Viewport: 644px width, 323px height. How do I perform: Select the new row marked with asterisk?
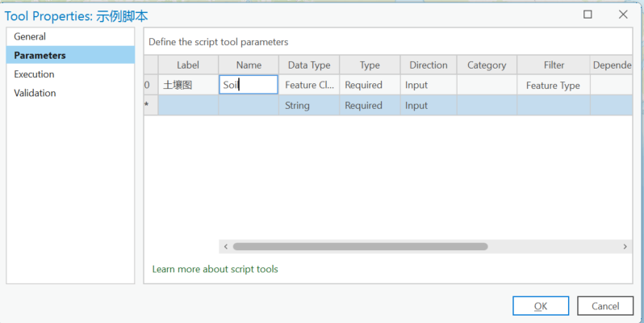(151, 105)
